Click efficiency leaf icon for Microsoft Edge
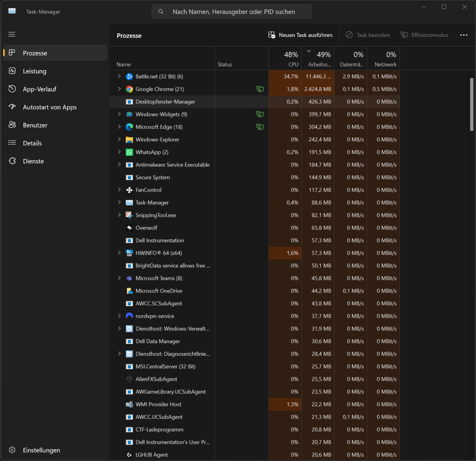 pyautogui.click(x=260, y=127)
